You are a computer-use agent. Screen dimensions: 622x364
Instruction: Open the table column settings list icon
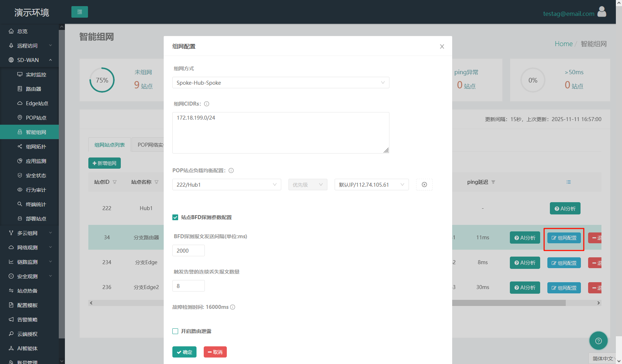pos(569,182)
